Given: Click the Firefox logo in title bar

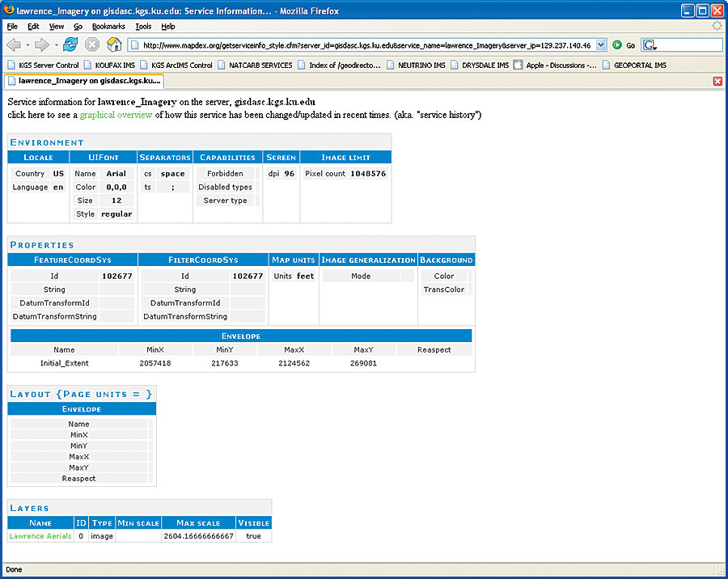Looking at the screenshot, I should click(9, 10).
